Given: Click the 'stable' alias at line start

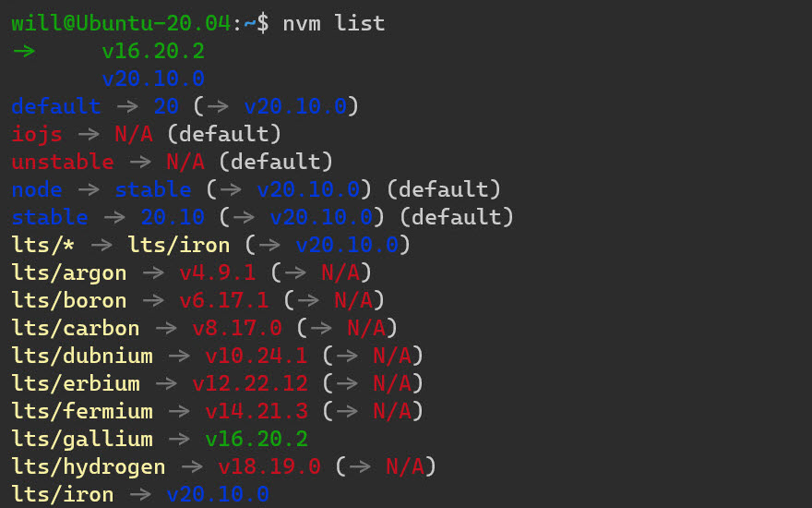Looking at the screenshot, I should (x=50, y=217).
